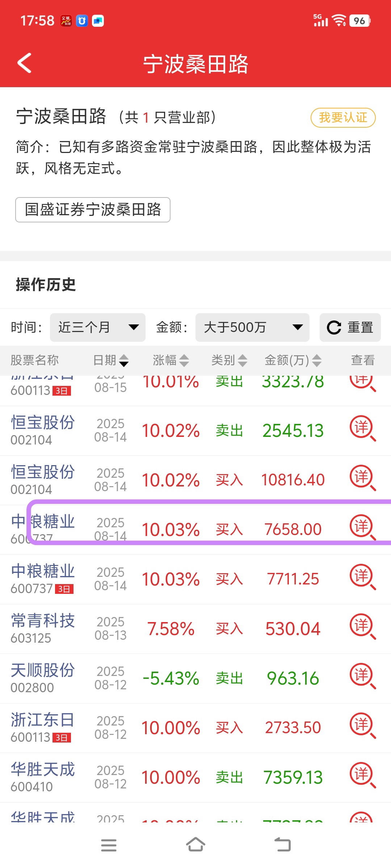View details of 恒宝股份 卖出 2545.13
Image resolution: width=391 pixels, height=868 pixels.
(363, 429)
